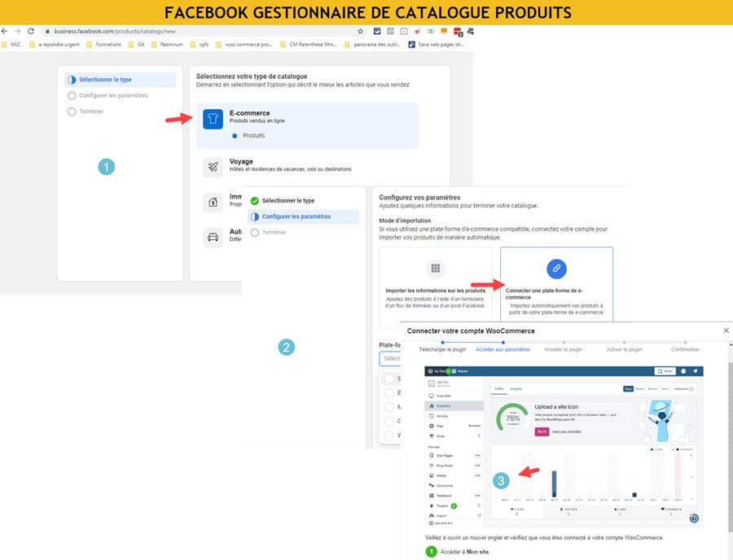
Task: Click the pink button under Upload a site icon
Action: pyautogui.click(x=542, y=432)
